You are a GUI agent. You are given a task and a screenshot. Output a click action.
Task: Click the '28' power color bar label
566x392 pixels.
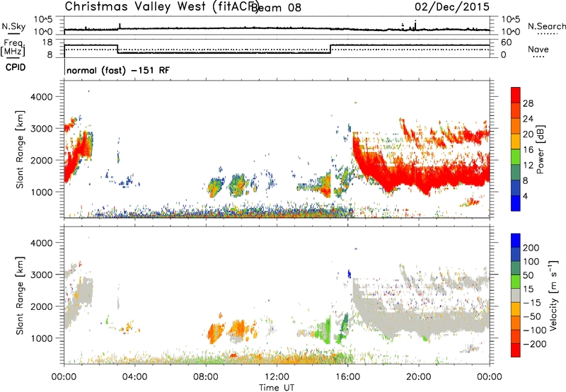tap(528, 103)
